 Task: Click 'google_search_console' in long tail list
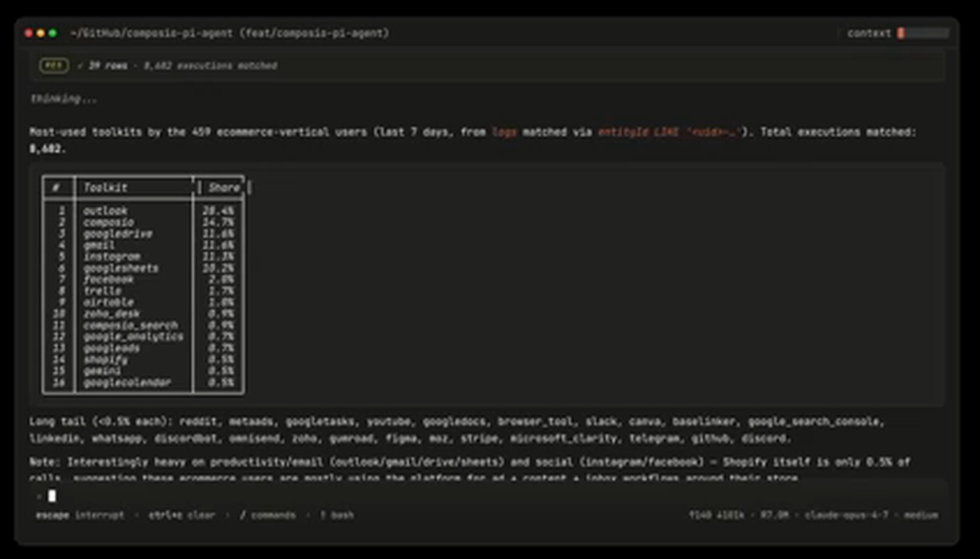816,422
